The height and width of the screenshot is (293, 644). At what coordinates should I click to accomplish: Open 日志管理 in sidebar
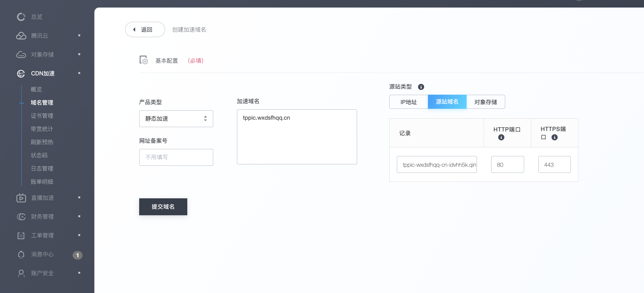click(x=42, y=168)
